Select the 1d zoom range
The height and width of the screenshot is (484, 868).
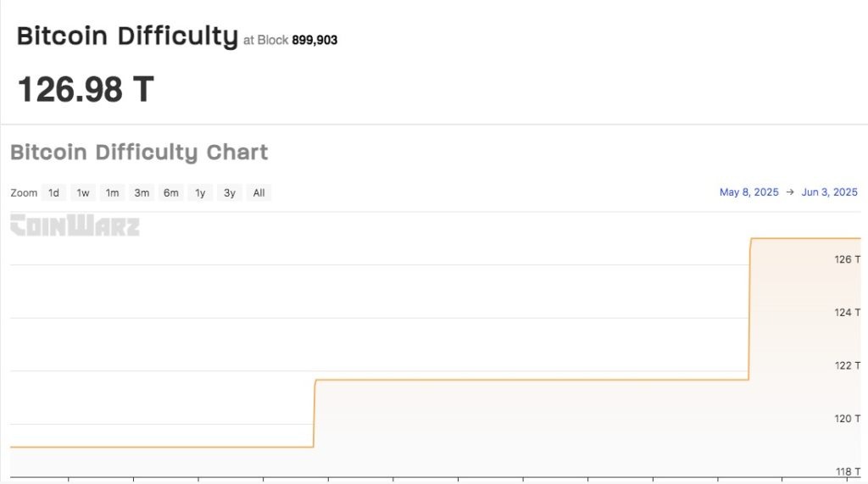53,192
